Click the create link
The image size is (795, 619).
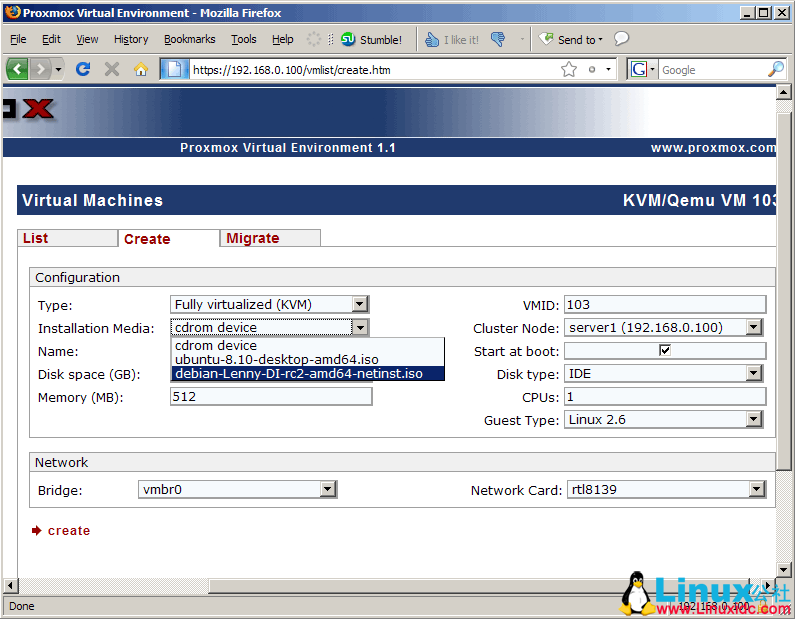coord(68,531)
